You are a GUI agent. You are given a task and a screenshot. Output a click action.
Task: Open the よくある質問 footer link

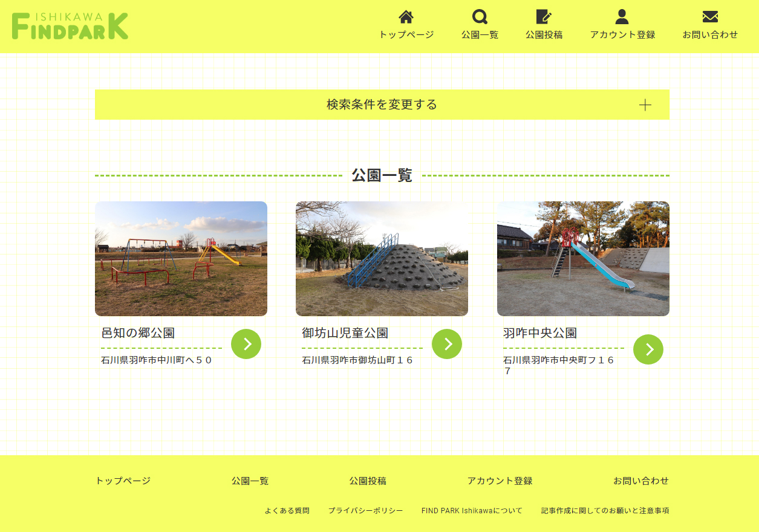pyautogui.click(x=287, y=511)
